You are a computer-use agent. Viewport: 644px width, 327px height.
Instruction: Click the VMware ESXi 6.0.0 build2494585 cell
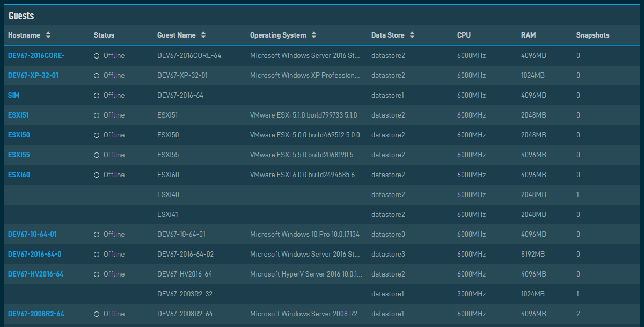click(x=306, y=175)
